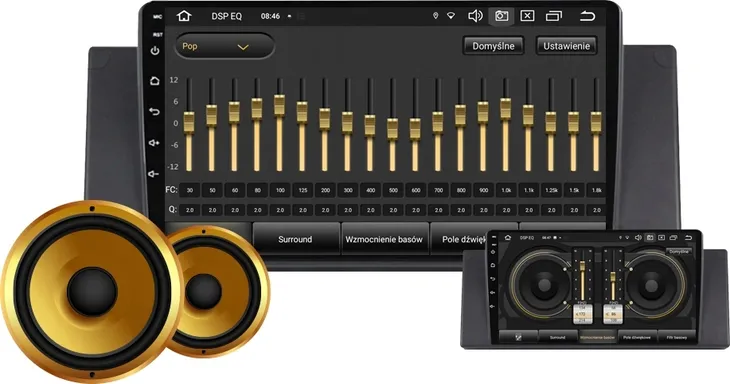
Task: Click the left frequency picker on the small inset screen
Action: [582, 314]
